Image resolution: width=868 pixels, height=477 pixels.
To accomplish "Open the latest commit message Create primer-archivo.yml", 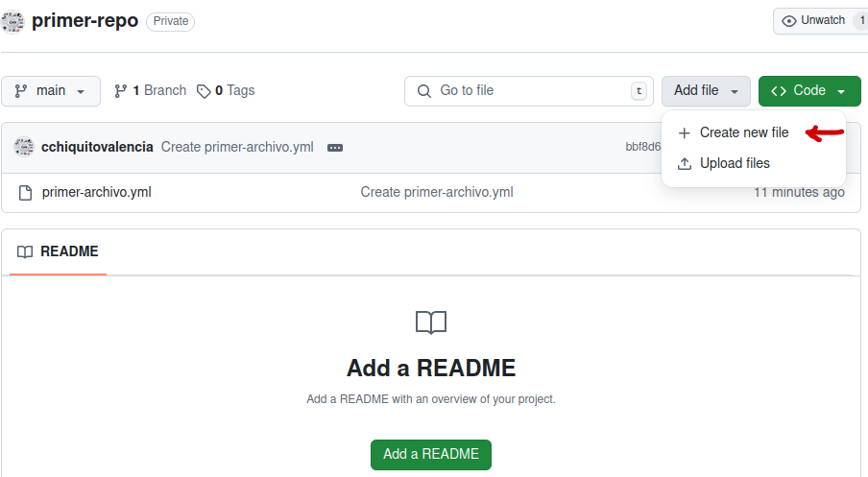I will [x=237, y=147].
